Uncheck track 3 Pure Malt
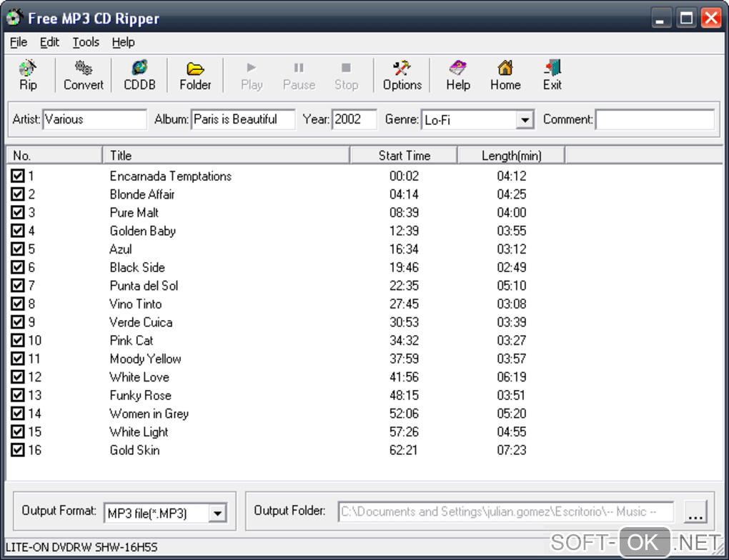This screenshot has height=560, width=729. pyautogui.click(x=18, y=212)
